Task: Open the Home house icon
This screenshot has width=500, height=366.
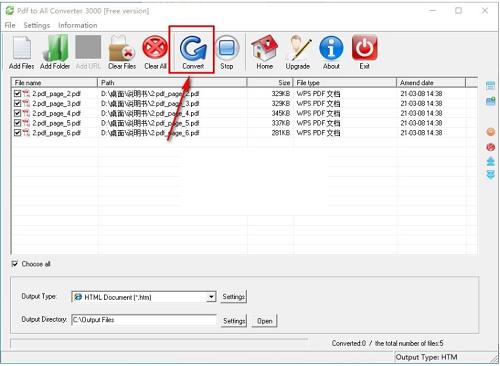Action: click(x=264, y=48)
